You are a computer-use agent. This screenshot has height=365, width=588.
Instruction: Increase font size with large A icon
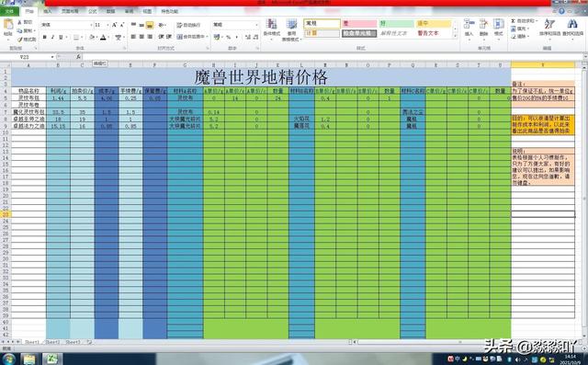click(114, 25)
